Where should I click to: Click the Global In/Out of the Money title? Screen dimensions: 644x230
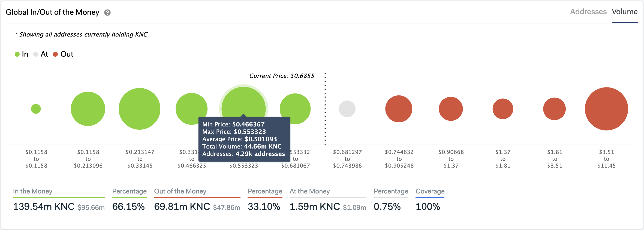coord(52,12)
